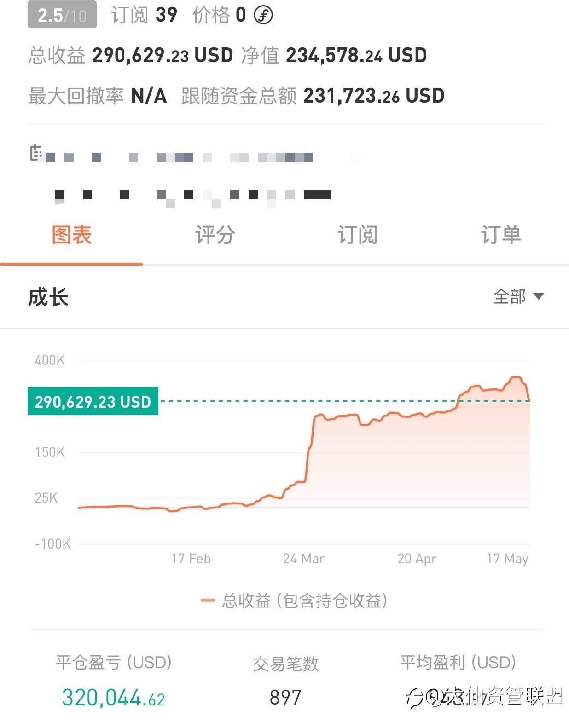Switch to the 图表 tab
Viewport: 569px width, 728px height.
click(x=71, y=235)
